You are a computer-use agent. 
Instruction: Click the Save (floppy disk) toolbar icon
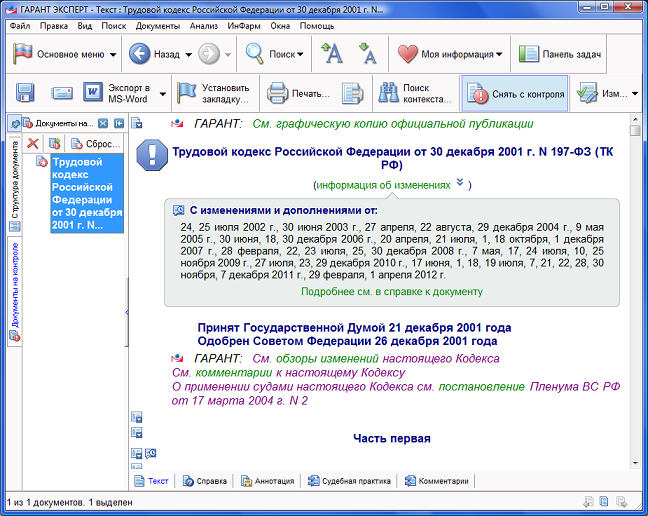pos(25,94)
